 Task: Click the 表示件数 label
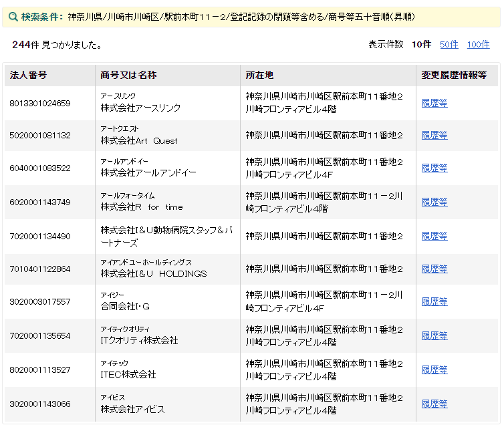[x=386, y=44]
